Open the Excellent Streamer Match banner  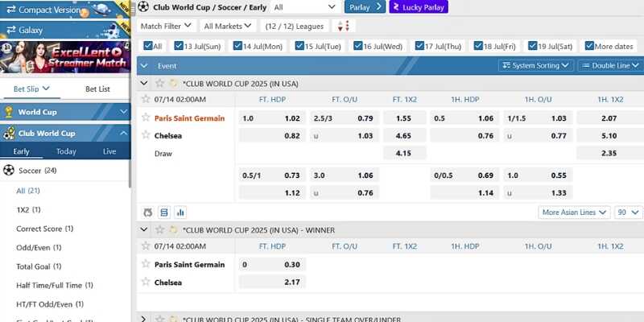[65, 56]
